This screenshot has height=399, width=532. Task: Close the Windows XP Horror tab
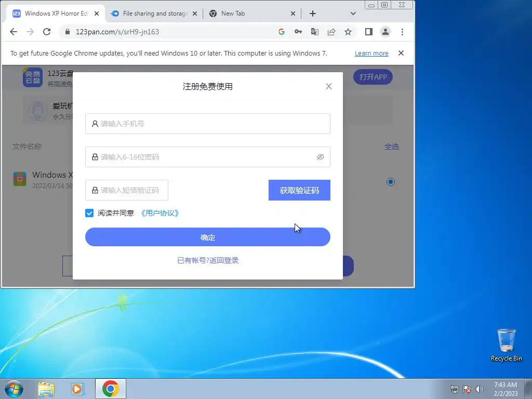(x=97, y=14)
